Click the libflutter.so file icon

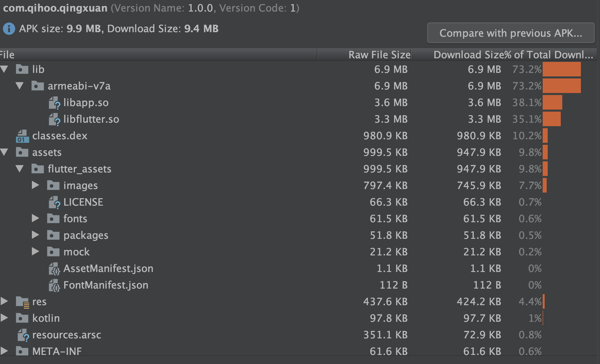tap(54, 119)
